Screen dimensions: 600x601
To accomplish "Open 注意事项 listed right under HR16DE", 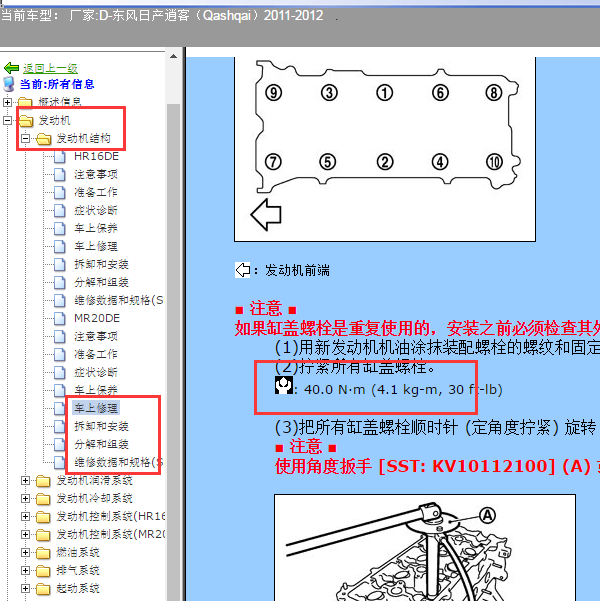I will (96, 174).
